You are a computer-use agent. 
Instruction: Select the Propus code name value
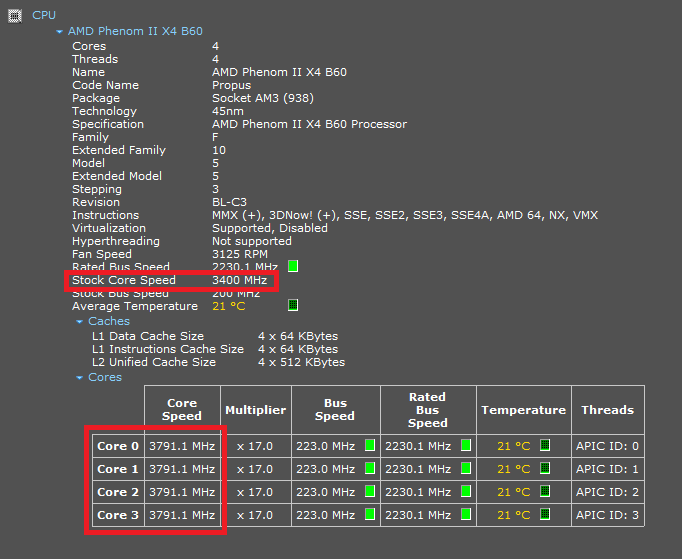click(x=231, y=85)
